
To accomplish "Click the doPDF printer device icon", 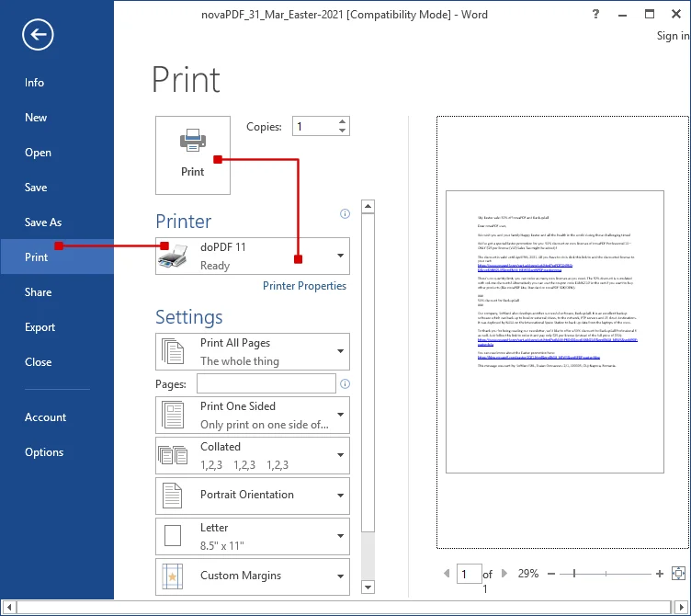I will pos(173,256).
